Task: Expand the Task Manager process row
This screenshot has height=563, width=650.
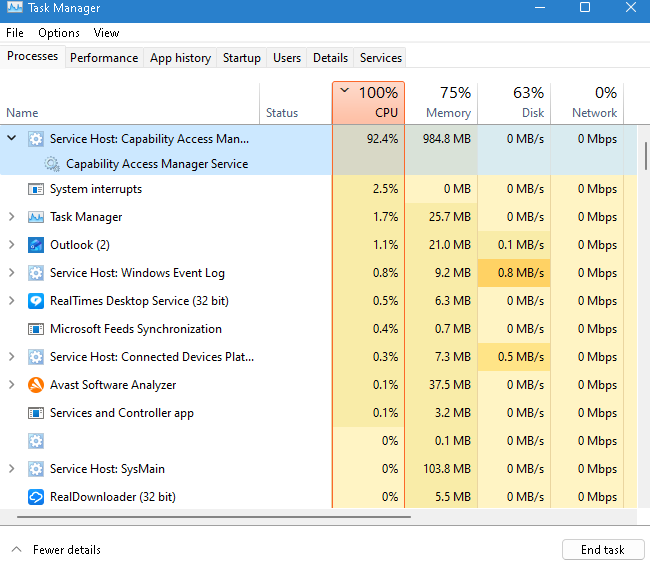Action: 12,217
